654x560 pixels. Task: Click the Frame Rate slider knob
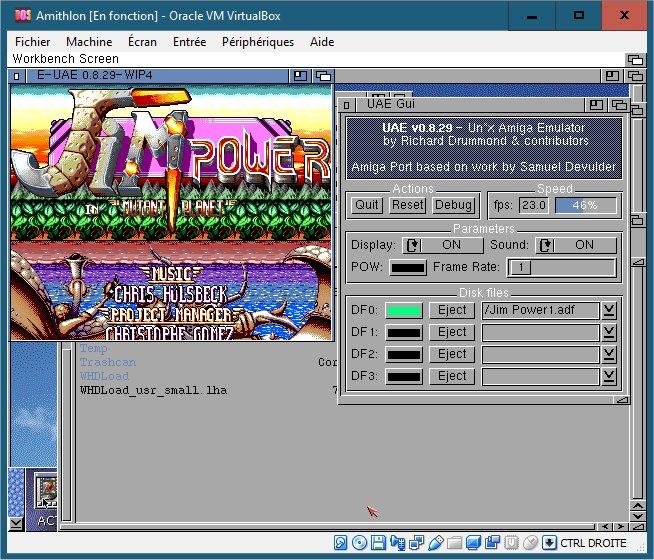click(x=520, y=267)
